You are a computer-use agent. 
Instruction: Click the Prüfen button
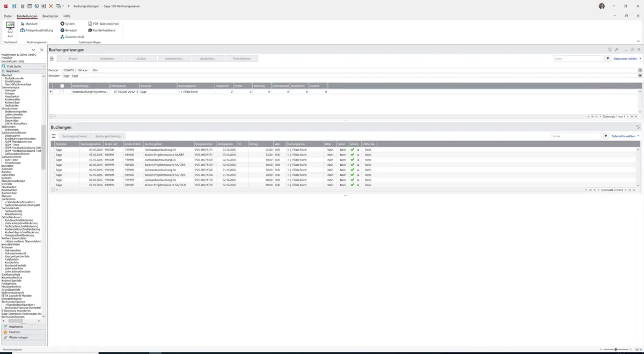(74, 58)
